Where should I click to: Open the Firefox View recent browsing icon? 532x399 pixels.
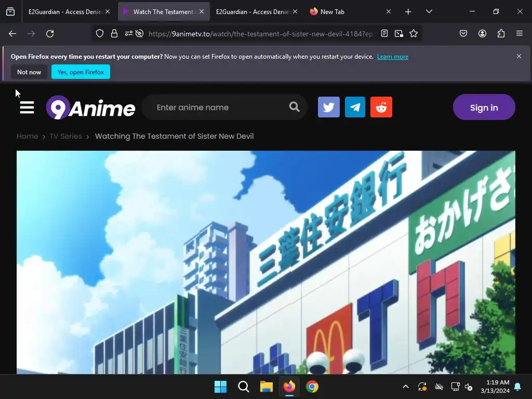point(10,11)
